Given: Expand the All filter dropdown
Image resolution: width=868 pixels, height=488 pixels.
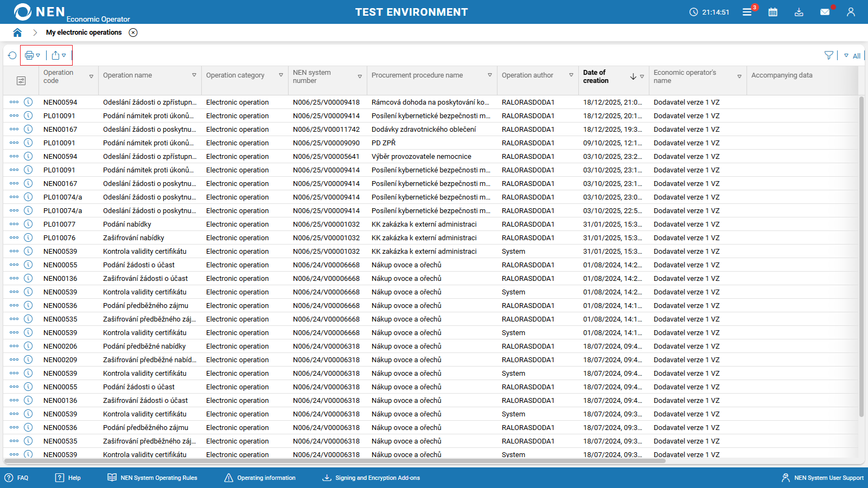Looking at the screenshot, I should 852,56.
